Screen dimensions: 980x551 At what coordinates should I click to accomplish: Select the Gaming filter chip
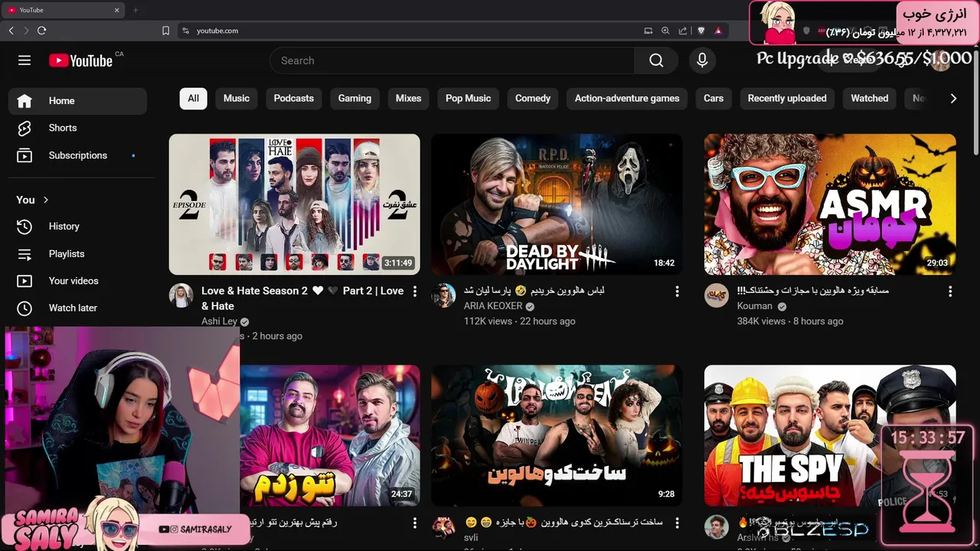point(354,98)
